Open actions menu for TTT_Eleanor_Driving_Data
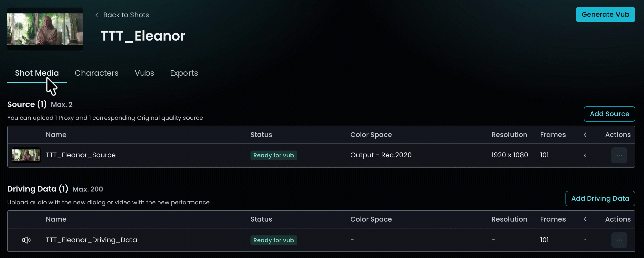 click(x=619, y=240)
